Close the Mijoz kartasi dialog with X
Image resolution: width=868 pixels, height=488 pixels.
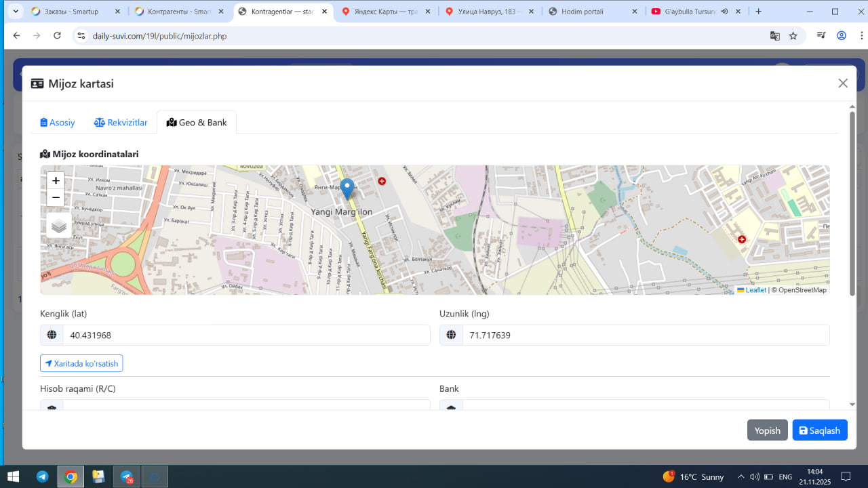pyautogui.click(x=843, y=83)
